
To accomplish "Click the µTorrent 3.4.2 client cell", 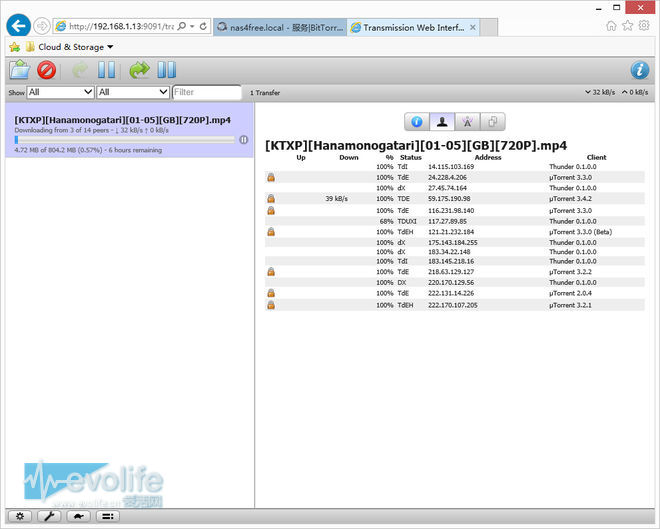I will pos(570,199).
